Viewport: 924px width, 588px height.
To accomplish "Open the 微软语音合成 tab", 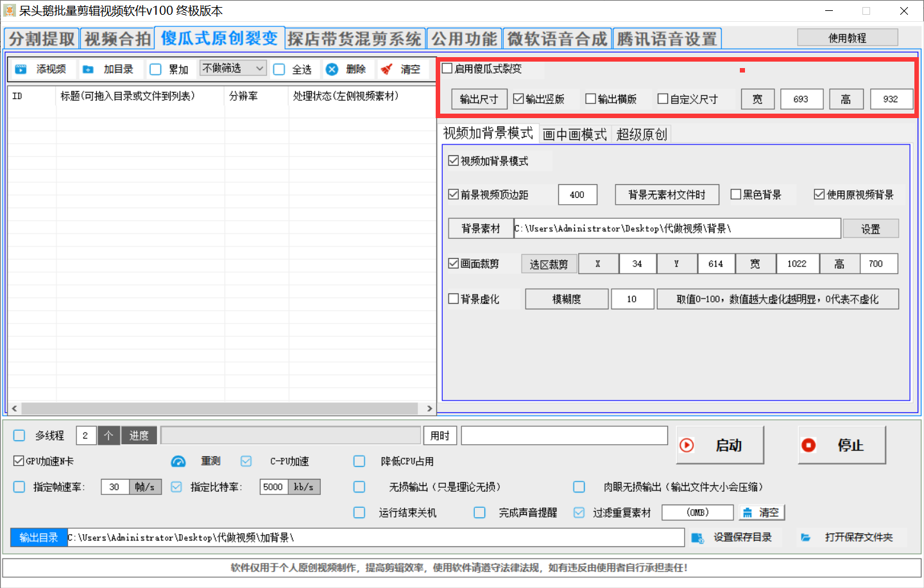I will 557,39.
